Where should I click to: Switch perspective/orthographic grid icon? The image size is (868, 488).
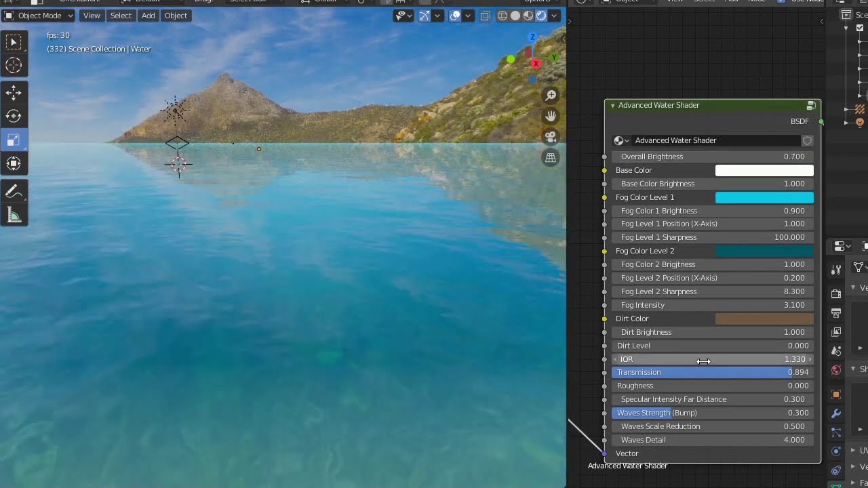point(551,158)
